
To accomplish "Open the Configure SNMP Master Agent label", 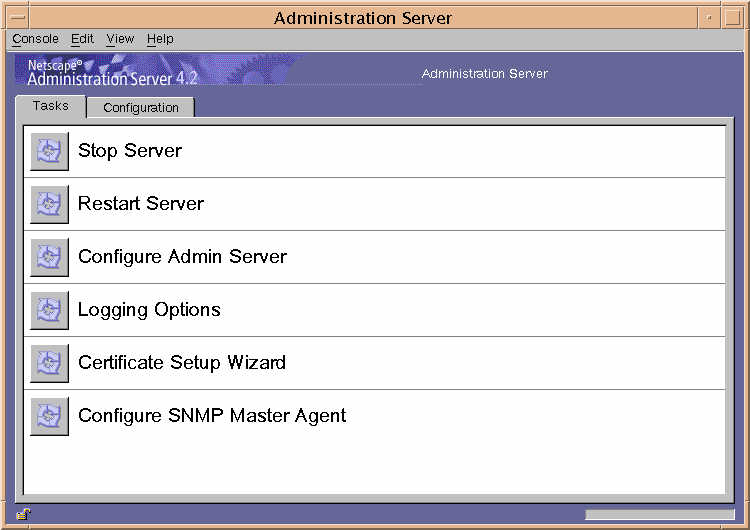I will (212, 416).
